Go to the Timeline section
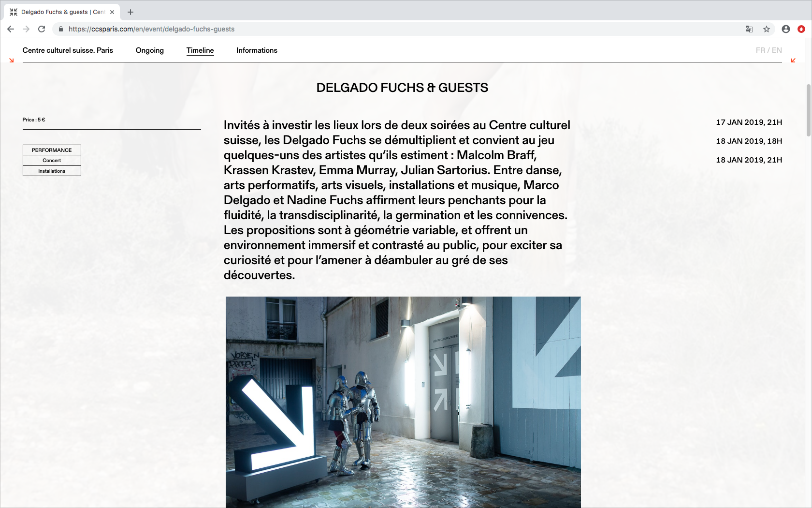This screenshot has width=812, height=508. point(200,50)
